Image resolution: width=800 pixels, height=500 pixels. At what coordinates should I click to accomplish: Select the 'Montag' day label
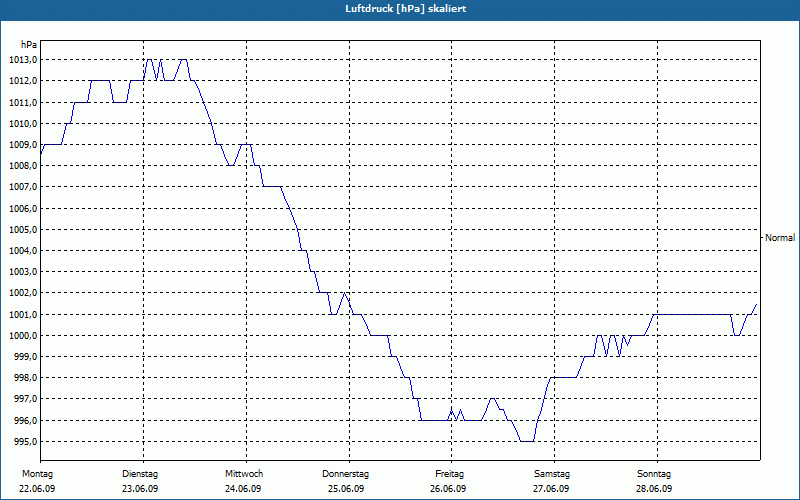click(37, 474)
